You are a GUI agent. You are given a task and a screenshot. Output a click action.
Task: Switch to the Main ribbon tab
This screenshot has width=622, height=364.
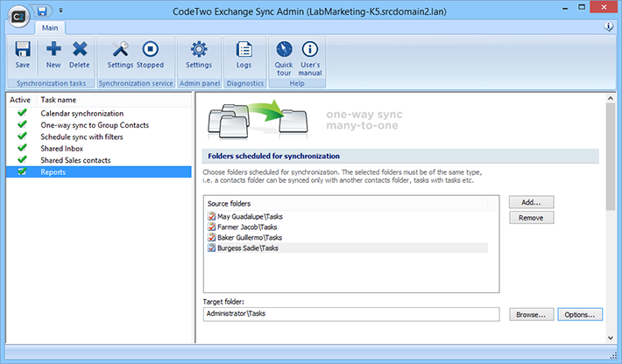[50, 28]
